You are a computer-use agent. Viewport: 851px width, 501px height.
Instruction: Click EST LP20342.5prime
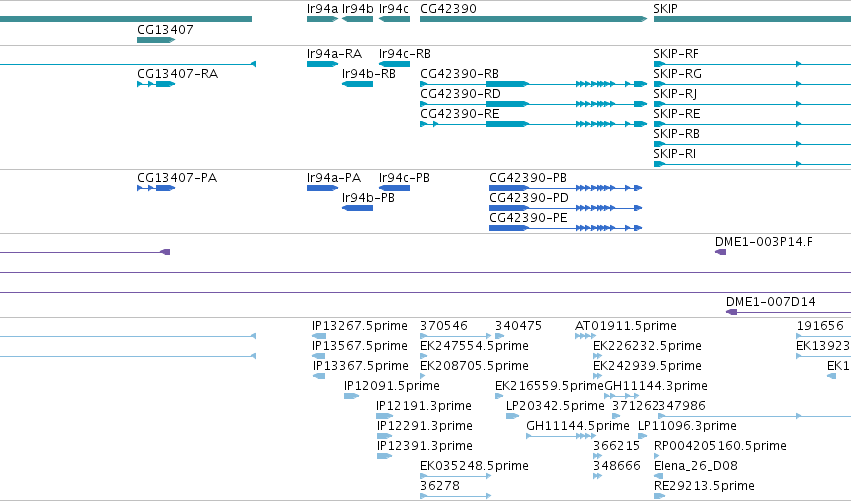(x=555, y=407)
